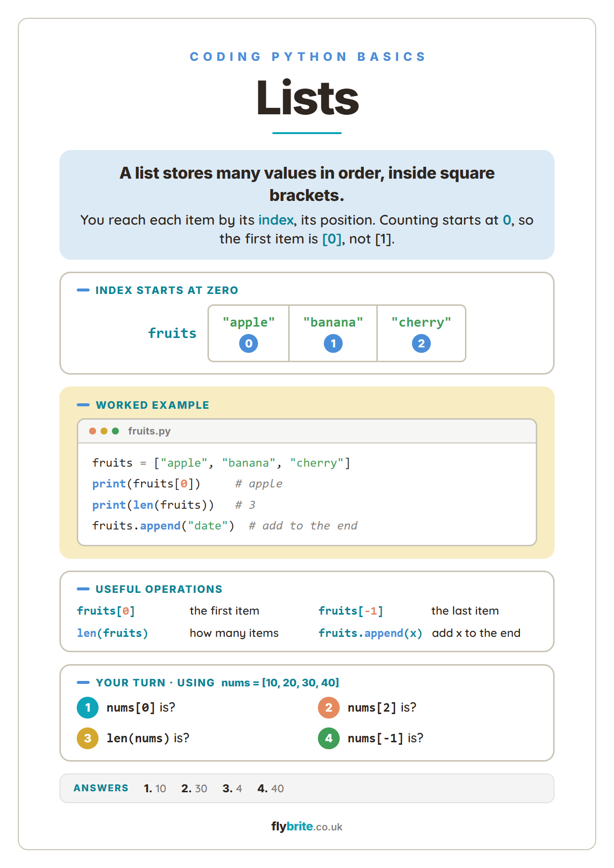This screenshot has width=614, height=868.
Task: Click answer "3. 4"
Action: click(232, 789)
